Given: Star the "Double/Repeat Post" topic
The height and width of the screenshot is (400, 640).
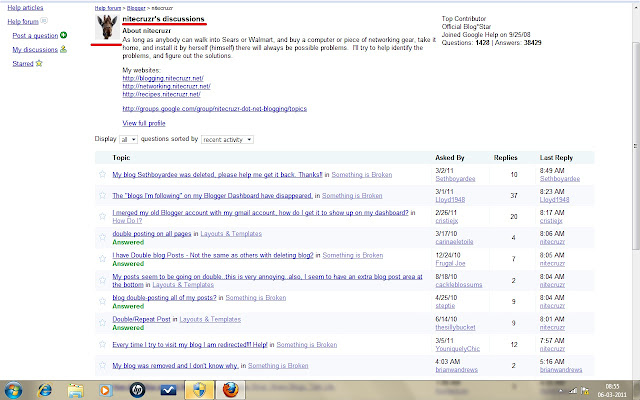Looking at the screenshot, I should (x=102, y=322).
